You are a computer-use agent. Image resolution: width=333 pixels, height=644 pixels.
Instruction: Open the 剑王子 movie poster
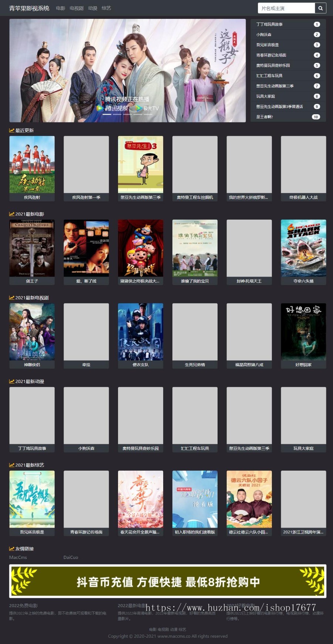point(32,248)
